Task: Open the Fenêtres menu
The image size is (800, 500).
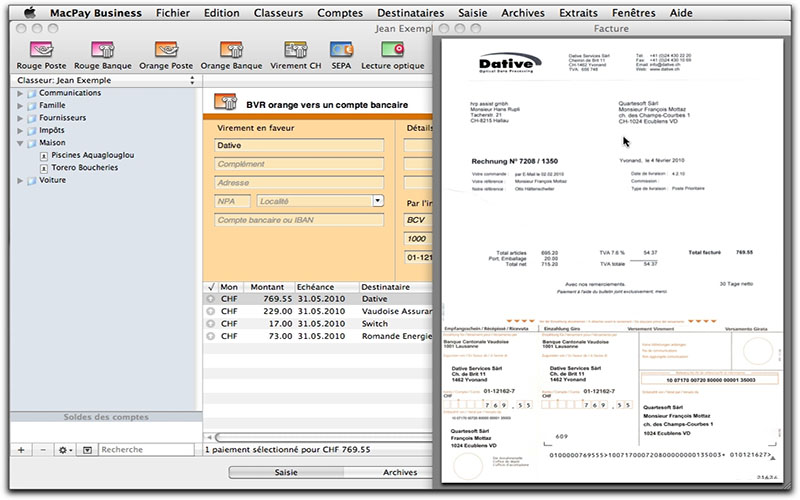Action: click(x=634, y=13)
